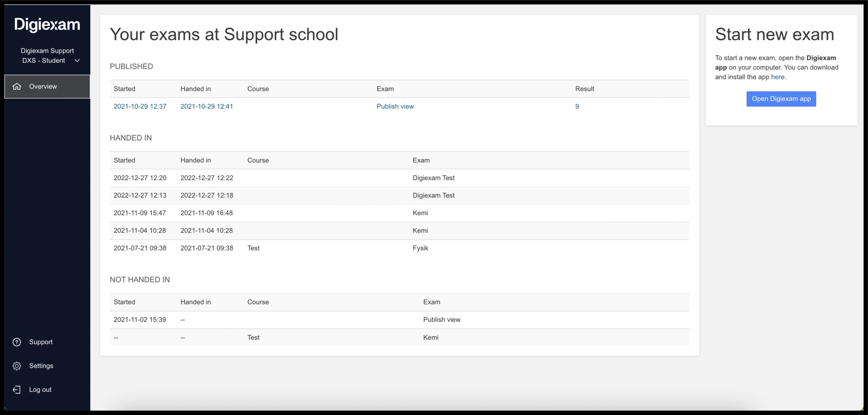Click the Test course cell in Fysik row
The image size is (868, 415).
pyautogui.click(x=253, y=248)
